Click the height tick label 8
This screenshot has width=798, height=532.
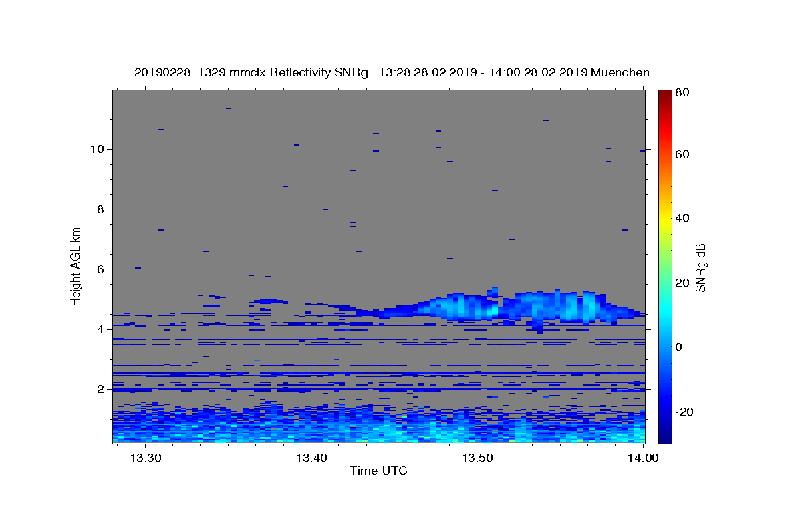click(x=102, y=209)
